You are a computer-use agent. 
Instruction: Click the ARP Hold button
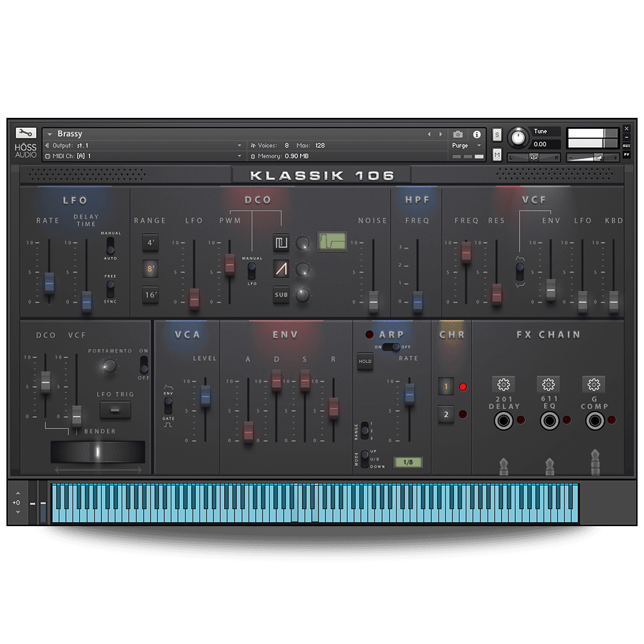[x=365, y=361]
